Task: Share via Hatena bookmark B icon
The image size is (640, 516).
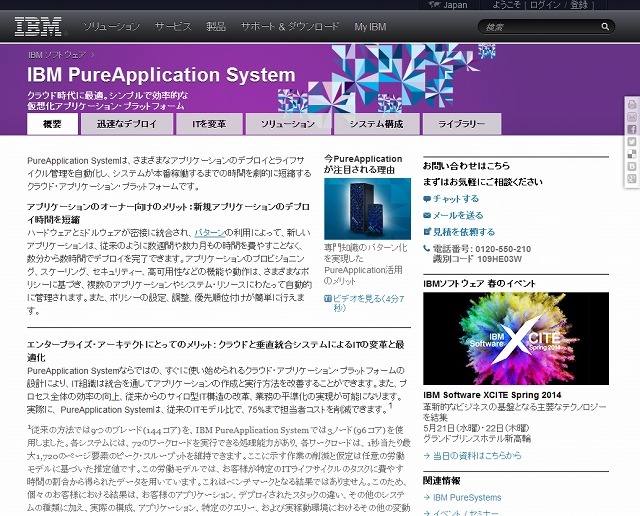Action: (x=632, y=166)
